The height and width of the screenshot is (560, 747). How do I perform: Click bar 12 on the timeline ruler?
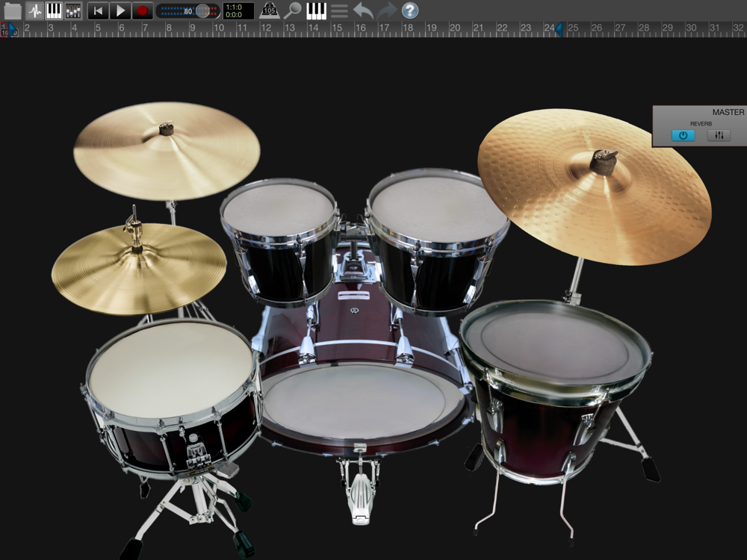[x=265, y=28]
